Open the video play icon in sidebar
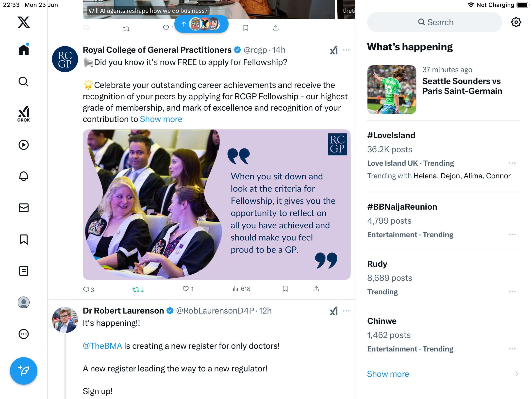The image size is (532, 399). 24,145
